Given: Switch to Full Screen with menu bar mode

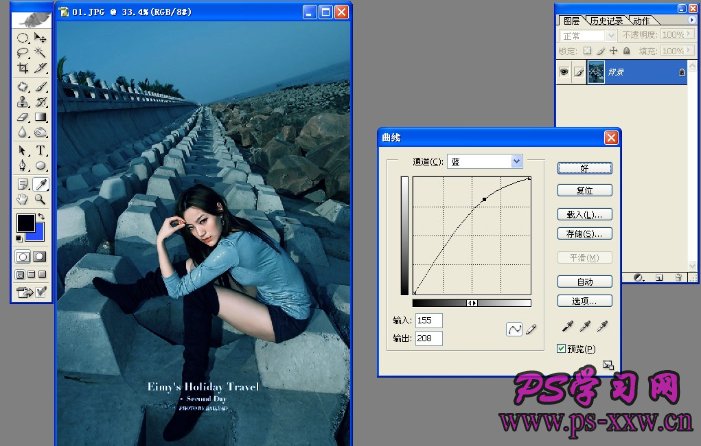Looking at the screenshot, I should click(31, 274).
